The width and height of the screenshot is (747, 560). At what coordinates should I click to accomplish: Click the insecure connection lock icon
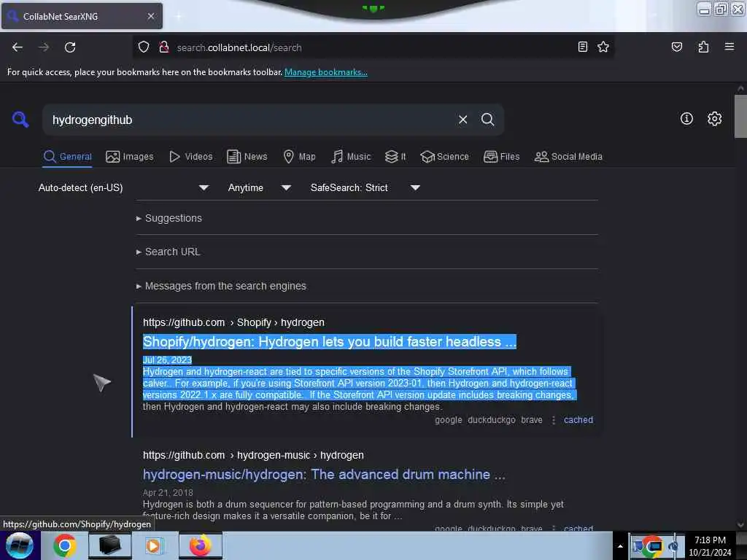tap(164, 47)
